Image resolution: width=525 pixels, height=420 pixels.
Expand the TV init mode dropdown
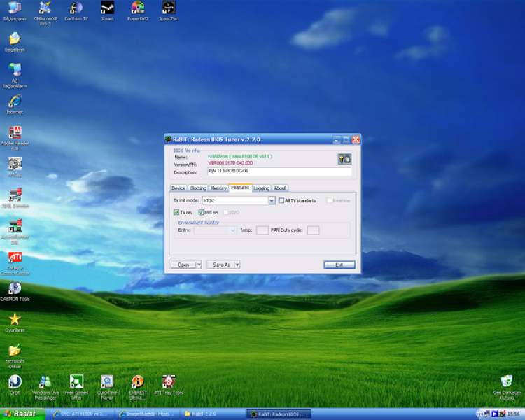click(x=272, y=201)
